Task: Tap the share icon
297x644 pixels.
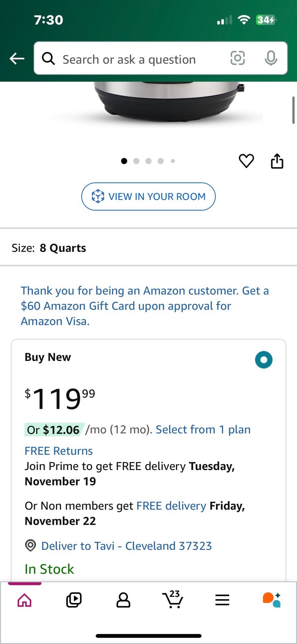Action: pyautogui.click(x=277, y=161)
